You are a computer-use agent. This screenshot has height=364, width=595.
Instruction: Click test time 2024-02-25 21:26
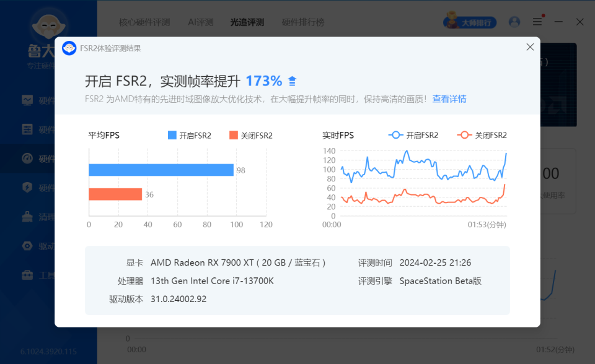[435, 262]
